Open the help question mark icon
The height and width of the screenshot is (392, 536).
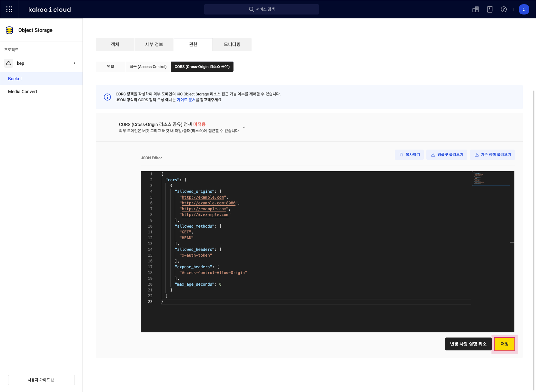point(504,9)
